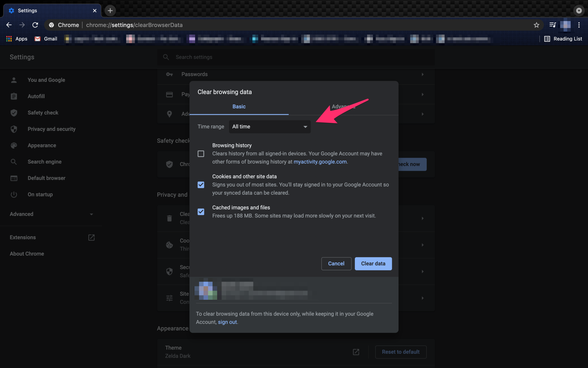Collapse the Advanced sidebar section
The image size is (588, 368).
coord(91,214)
